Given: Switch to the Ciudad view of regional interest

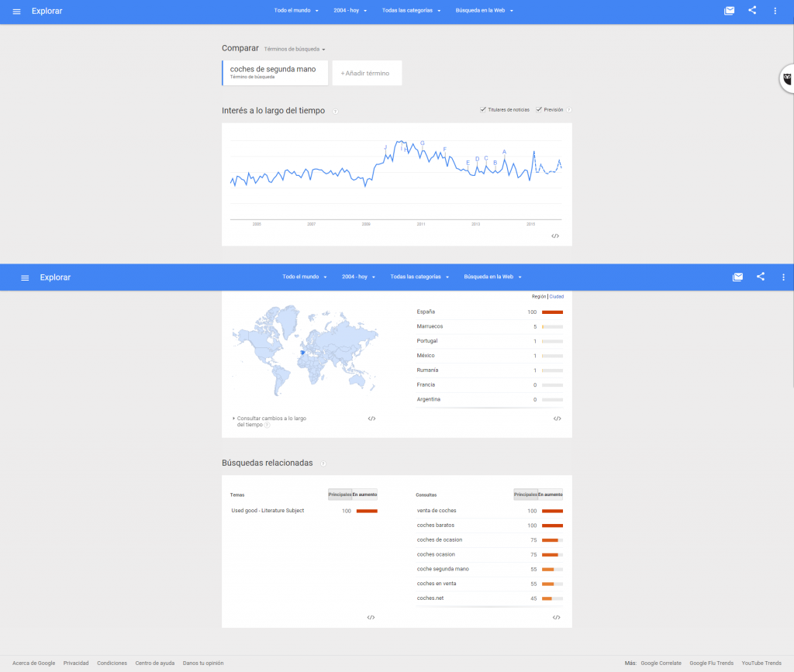Looking at the screenshot, I should [557, 296].
